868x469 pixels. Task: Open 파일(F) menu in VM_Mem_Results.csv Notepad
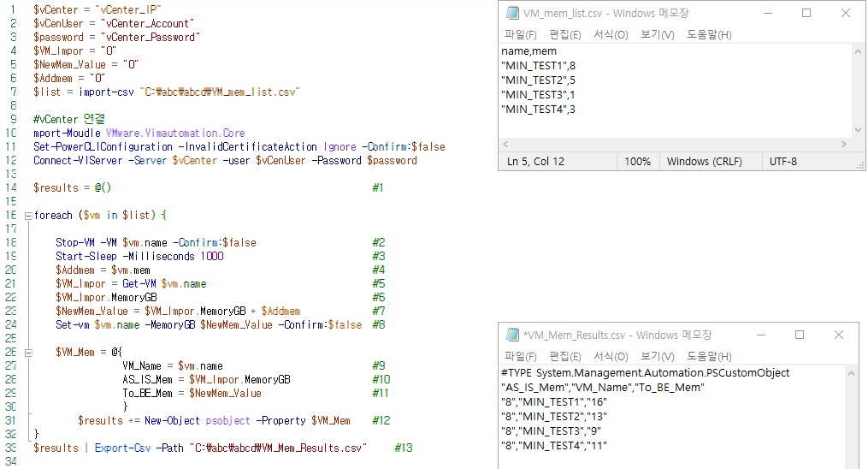click(x=520, y=357)
